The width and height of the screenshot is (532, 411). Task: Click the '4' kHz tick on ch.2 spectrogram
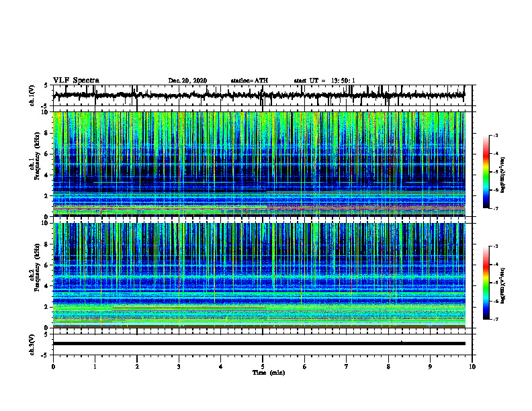pyautogui.click(x=46, y=286)
